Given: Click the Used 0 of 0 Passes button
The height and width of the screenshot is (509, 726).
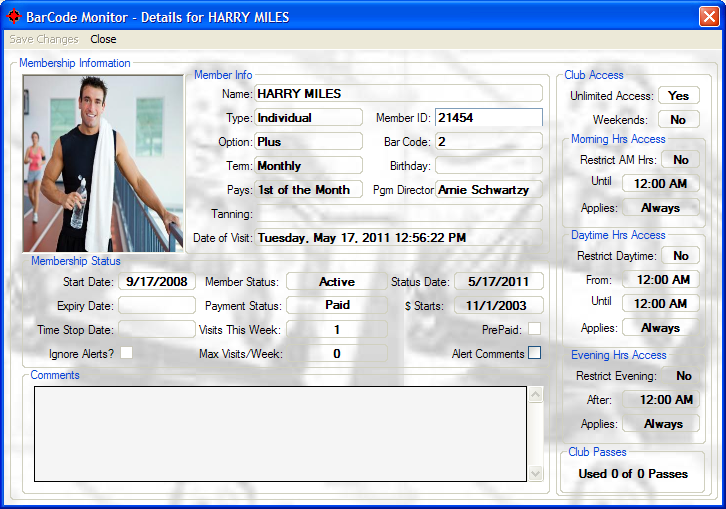Looking at the screenshot, I should click(633, 474).
